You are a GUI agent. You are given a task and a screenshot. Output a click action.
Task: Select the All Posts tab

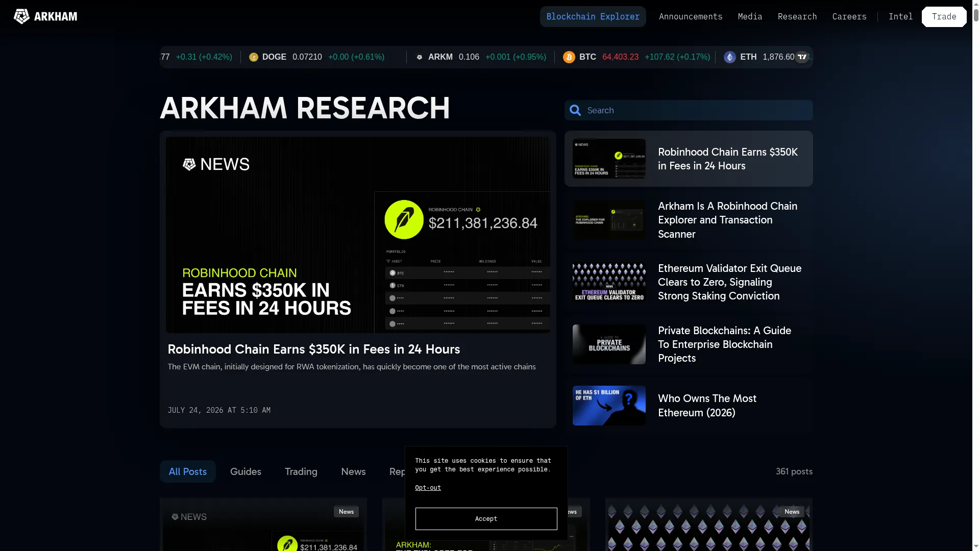pos(188,471)
